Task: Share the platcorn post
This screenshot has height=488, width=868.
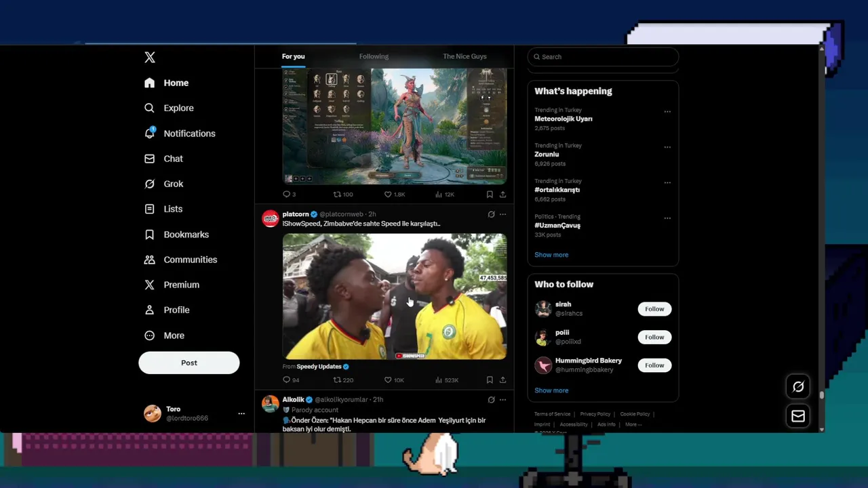Action: coord(502,380)
